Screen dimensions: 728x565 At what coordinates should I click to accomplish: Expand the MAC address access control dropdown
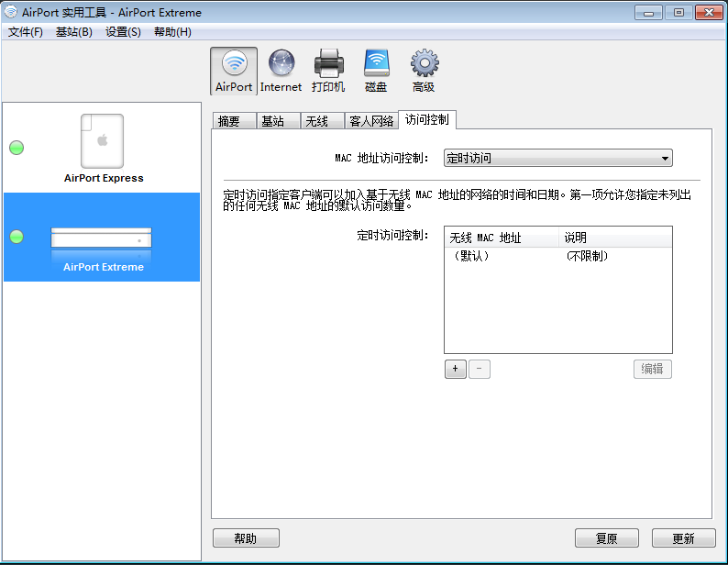[557, 158]
